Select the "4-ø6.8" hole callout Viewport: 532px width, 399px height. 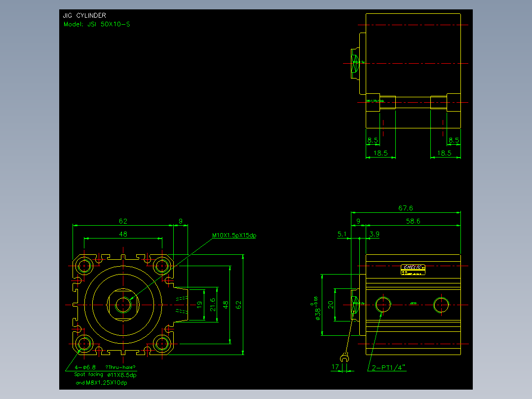click(85, 367)
